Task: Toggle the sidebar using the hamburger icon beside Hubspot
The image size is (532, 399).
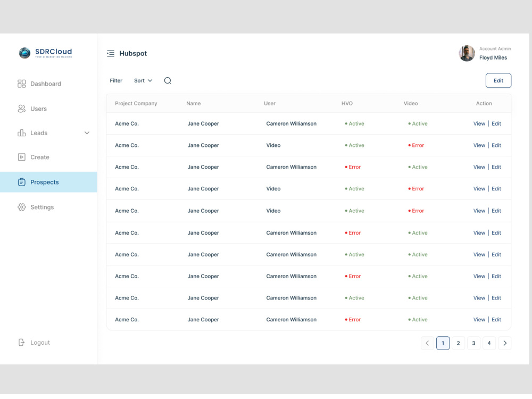Action: pyautogui.click(x=111, y=54)
